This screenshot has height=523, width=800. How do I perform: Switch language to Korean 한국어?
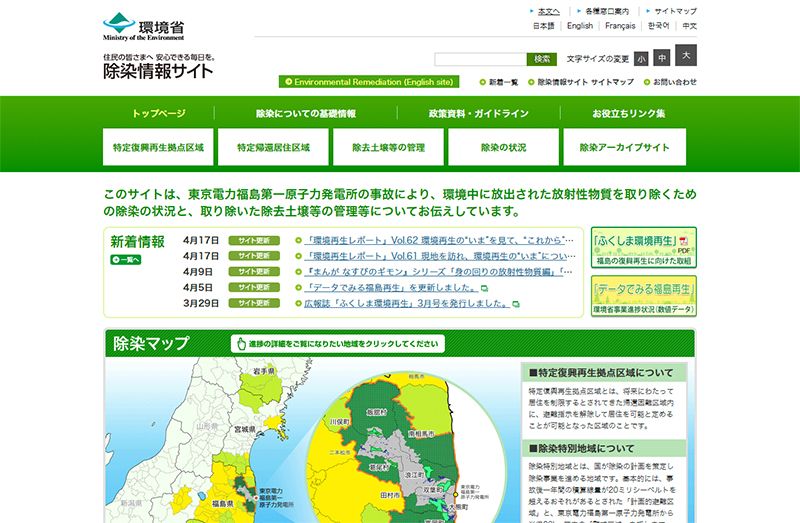coord(658,26)
